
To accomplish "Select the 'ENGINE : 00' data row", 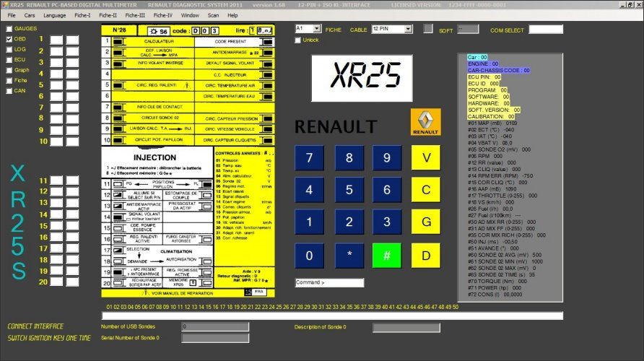I will [x=483, y=64].
